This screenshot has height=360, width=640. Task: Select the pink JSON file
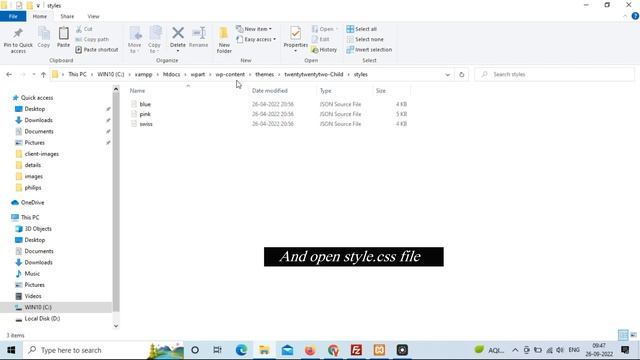point(145,114)
